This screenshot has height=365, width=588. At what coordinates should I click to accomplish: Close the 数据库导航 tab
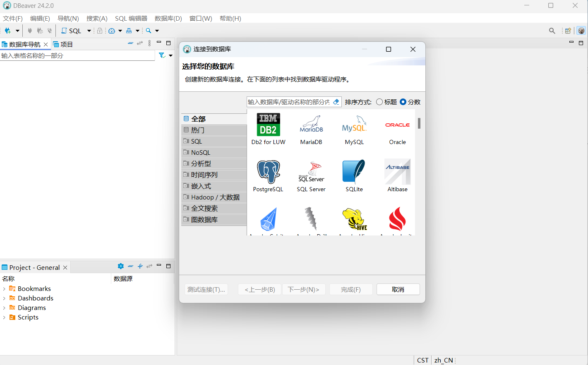[x=46, y=44]
